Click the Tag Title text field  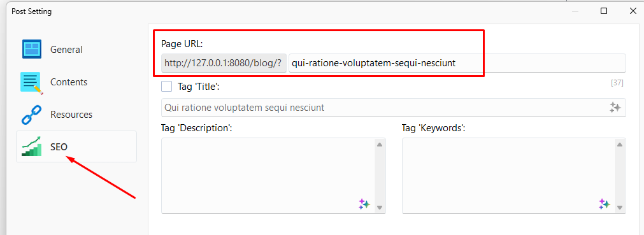(394, 108)
